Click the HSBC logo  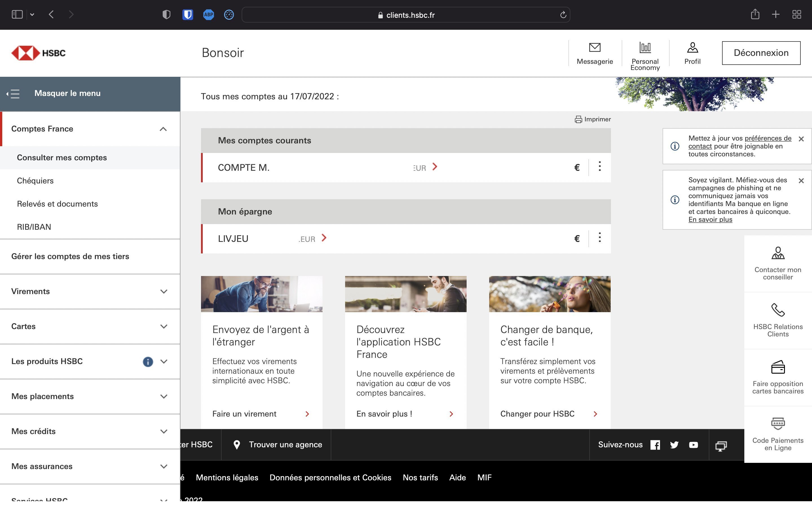[39, 53]
